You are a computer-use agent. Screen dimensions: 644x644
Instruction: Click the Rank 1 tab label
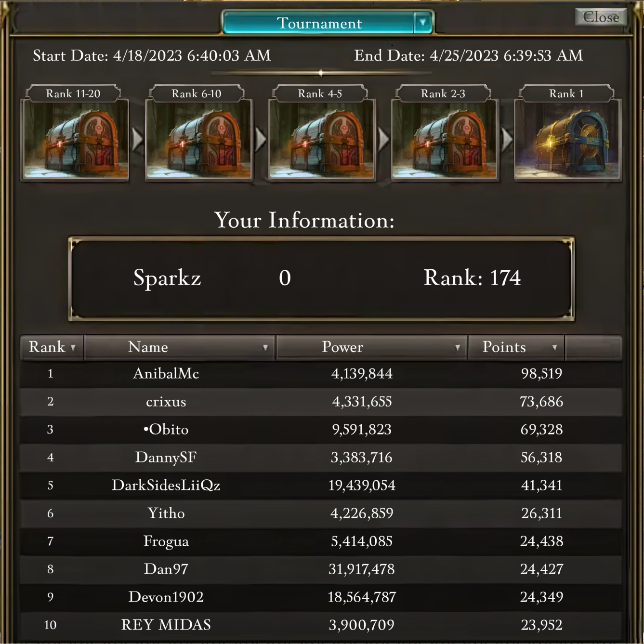[x=566, y=93]
